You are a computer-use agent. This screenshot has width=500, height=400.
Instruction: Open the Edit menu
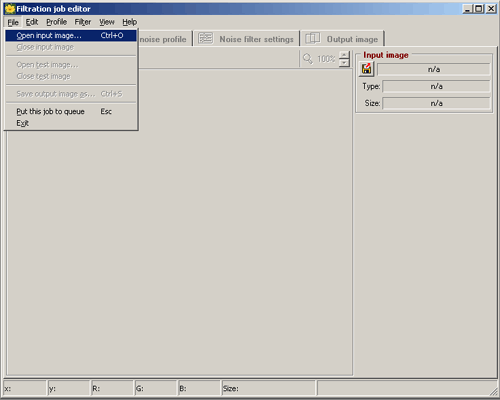tap(32, 22)
